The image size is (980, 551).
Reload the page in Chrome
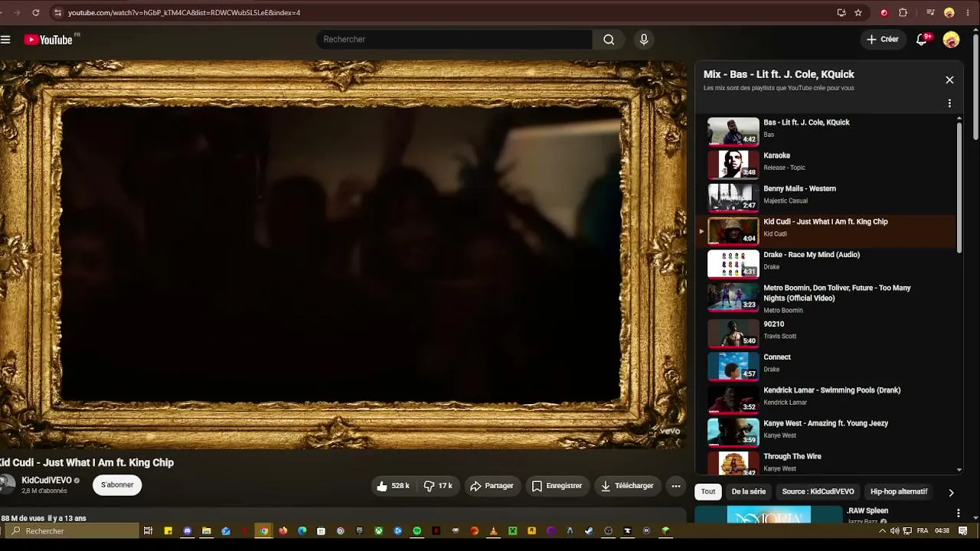coord(36,12)
